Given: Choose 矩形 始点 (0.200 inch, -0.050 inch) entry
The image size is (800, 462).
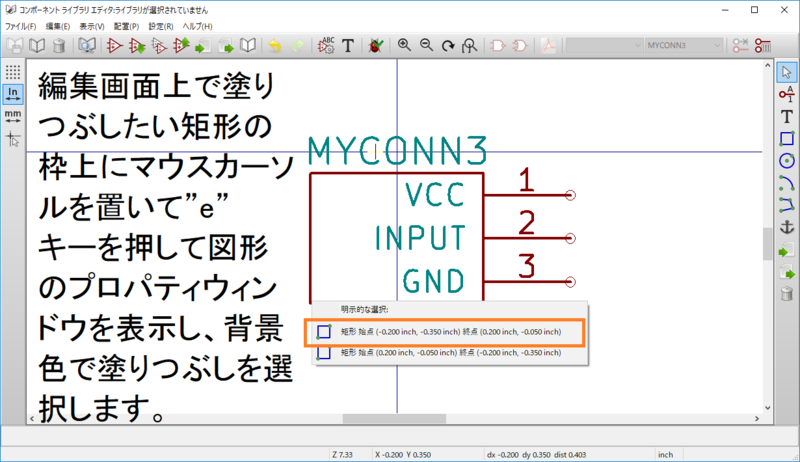Looking at the screenshot, I should click(x=450, y=353).
